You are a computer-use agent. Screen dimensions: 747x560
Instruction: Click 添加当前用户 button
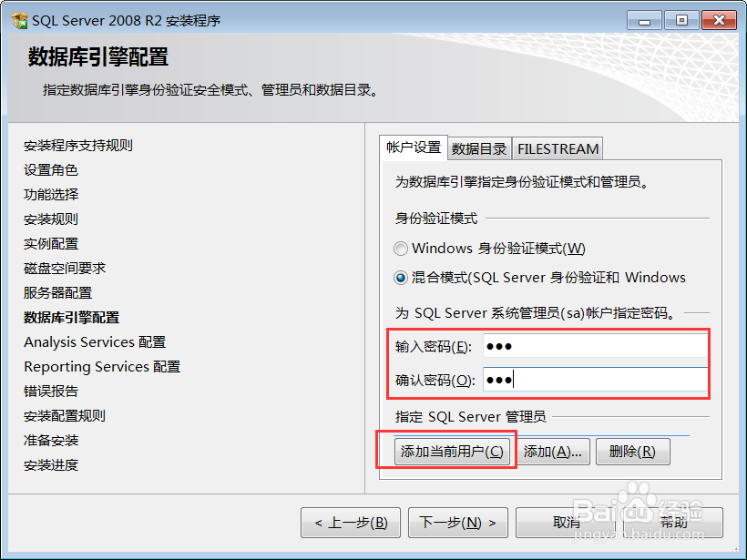[452, 452]
